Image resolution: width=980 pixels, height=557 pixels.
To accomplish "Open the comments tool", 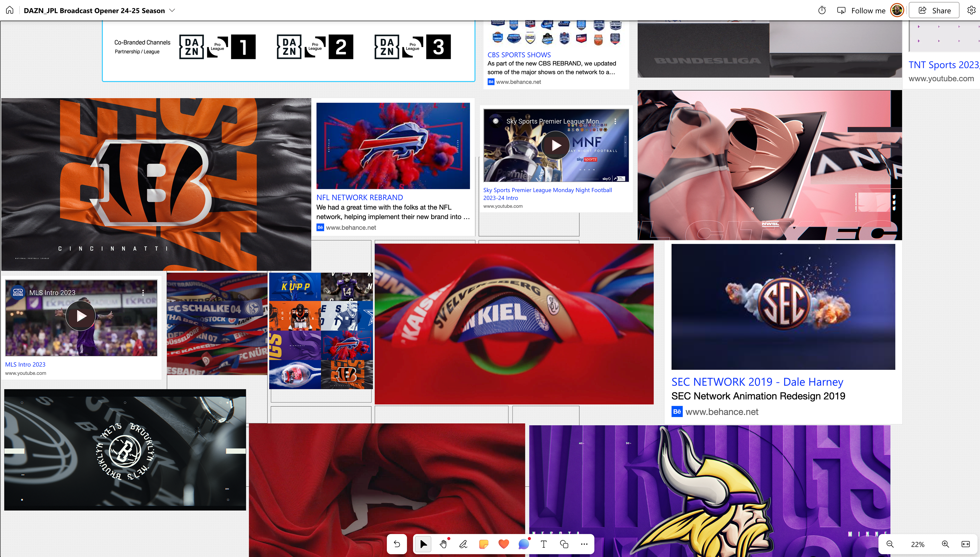I will tap(524, 544).
